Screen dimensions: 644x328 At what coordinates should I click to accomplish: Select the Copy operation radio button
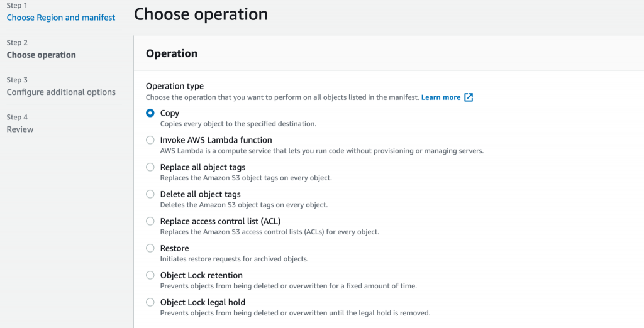click(150, 113)
